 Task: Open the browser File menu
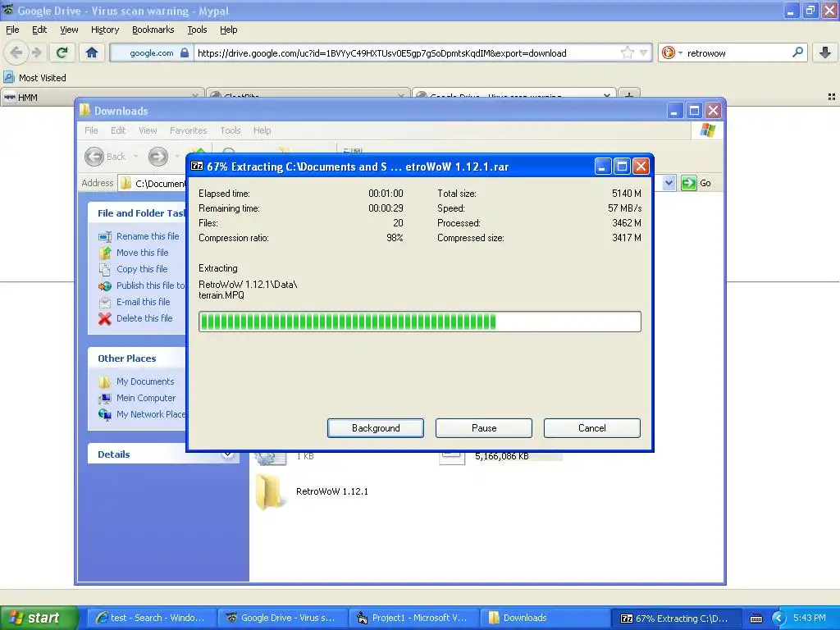pos(12,30)
